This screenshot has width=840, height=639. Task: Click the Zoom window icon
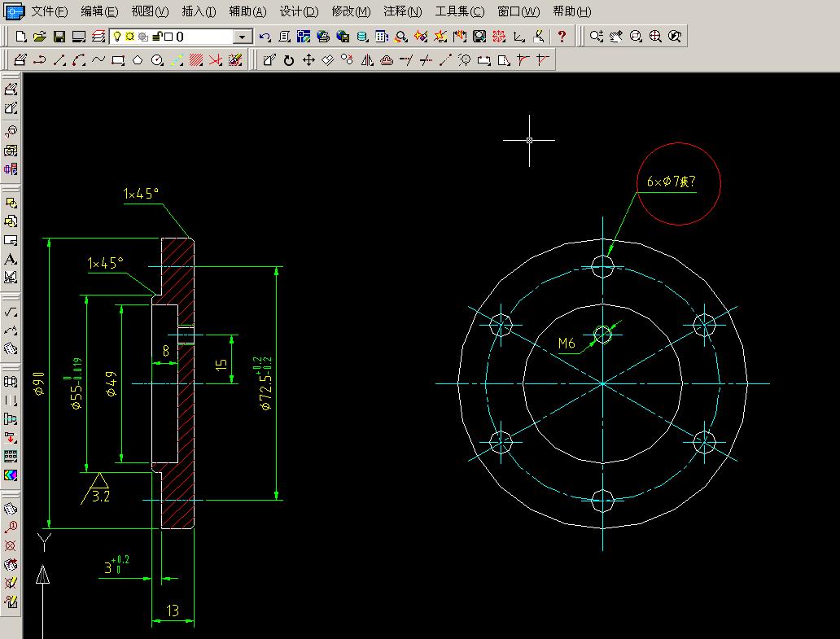pyautogui.click(x=636, y=36)
